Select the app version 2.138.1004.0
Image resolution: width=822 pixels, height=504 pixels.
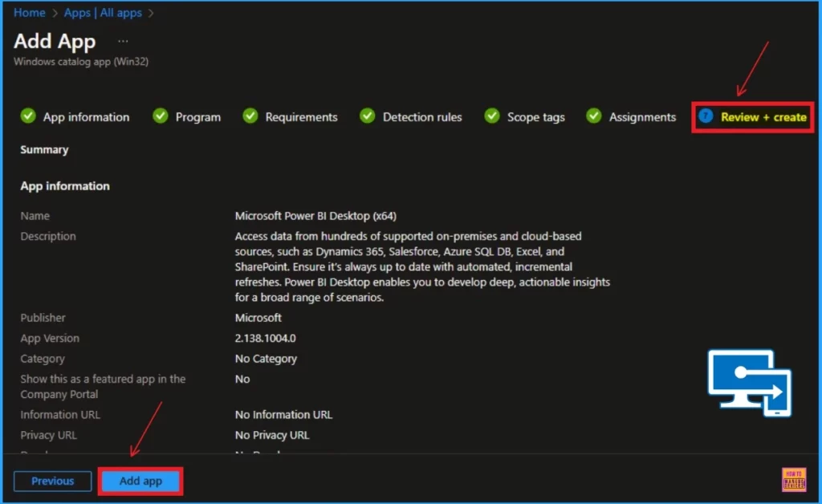click(265, 339)
